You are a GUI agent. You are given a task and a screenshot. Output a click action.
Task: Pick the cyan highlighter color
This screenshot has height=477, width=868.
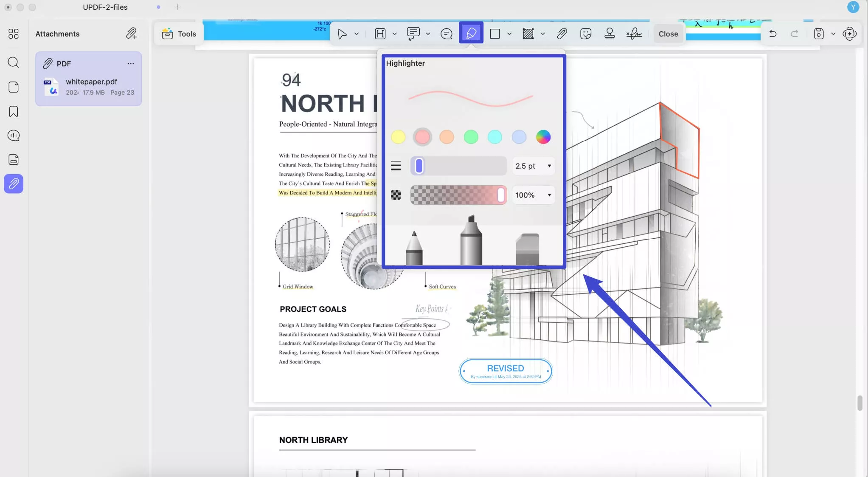[495, 137]
